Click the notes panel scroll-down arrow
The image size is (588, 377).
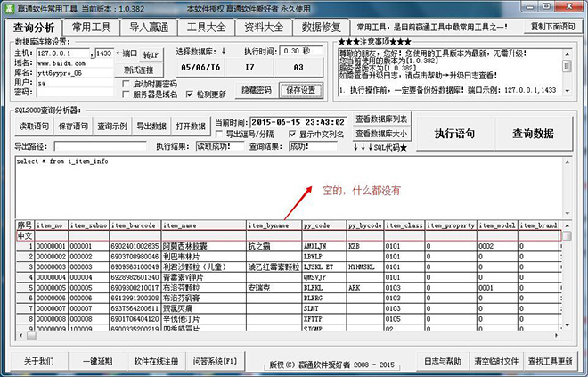coord(567,91)
